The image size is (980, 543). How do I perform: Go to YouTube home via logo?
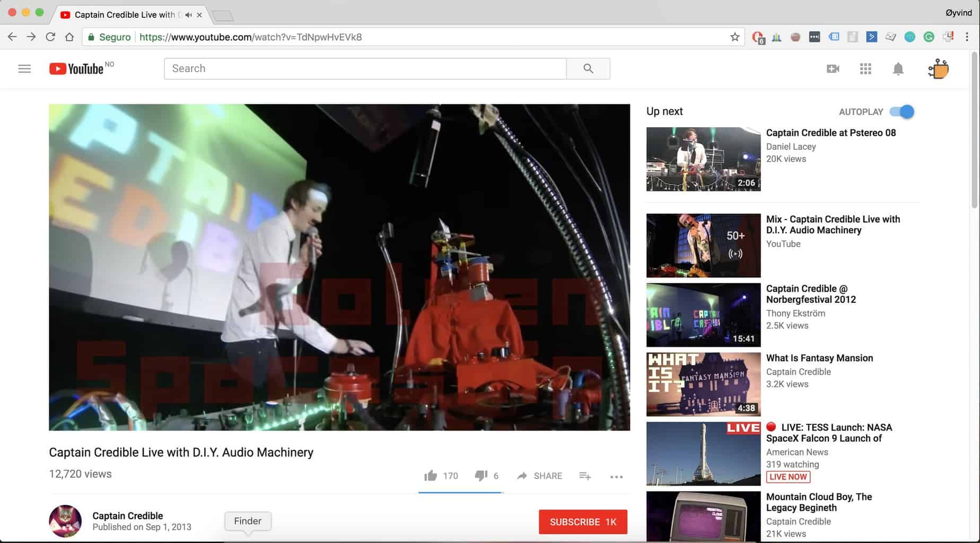(x=76, y=69)
